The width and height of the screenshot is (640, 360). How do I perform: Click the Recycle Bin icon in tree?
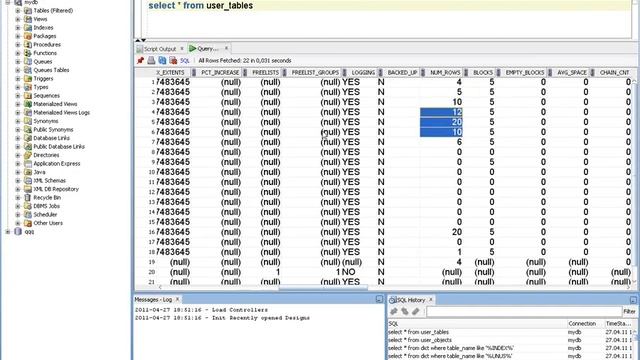pyautogui.click(x=28, y=198)
